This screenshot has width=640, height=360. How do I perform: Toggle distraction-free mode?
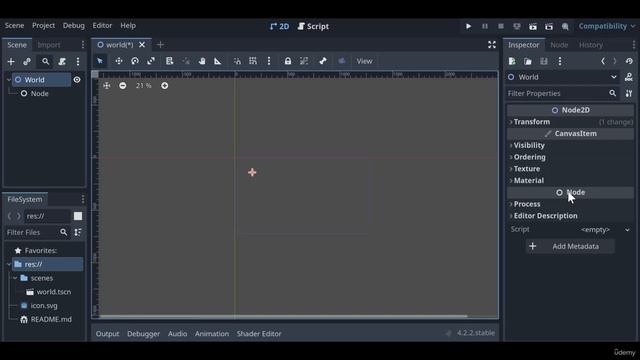492,45
